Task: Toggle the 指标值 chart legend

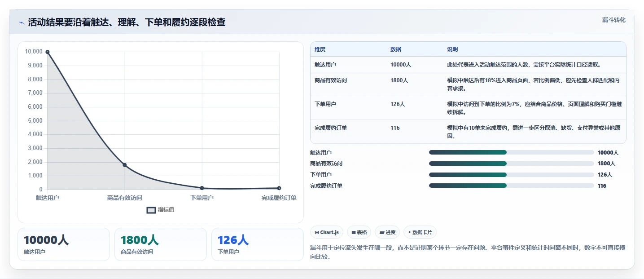Action: (x=161, y=210)
